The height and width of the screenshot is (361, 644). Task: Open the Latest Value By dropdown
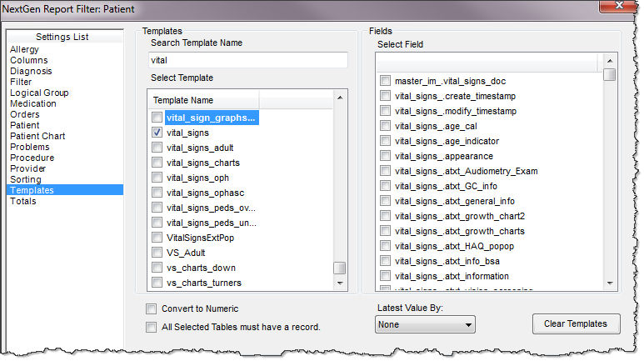[425, 324]
